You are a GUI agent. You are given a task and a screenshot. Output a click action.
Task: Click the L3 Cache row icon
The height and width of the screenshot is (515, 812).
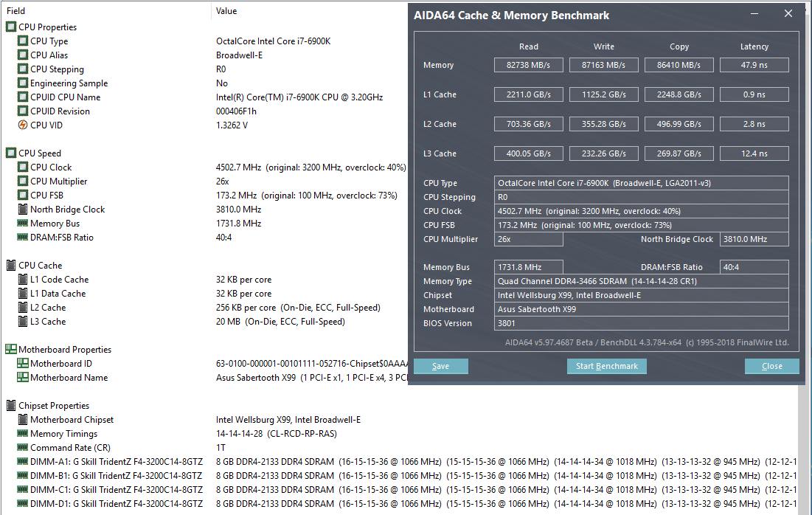(23, 321)
